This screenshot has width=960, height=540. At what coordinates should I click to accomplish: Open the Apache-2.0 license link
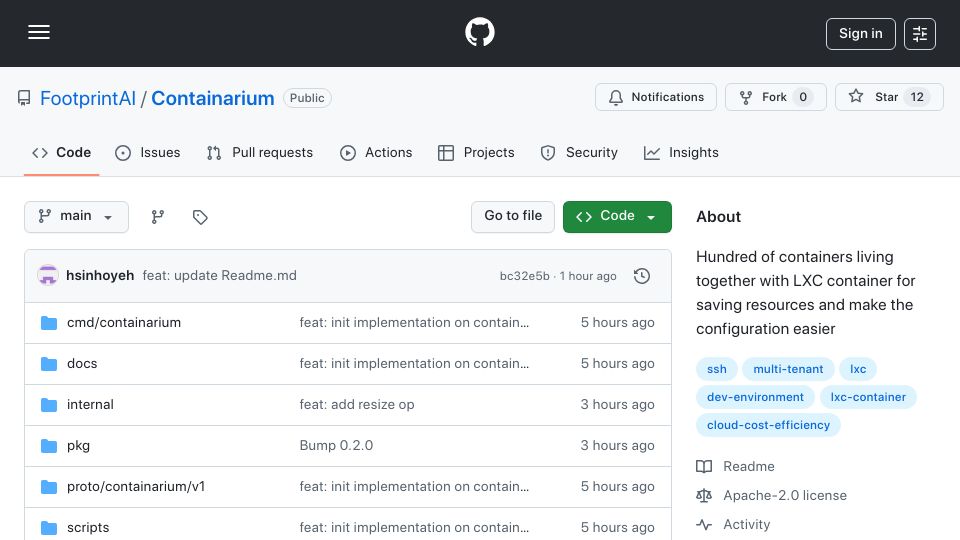(785, 495)
